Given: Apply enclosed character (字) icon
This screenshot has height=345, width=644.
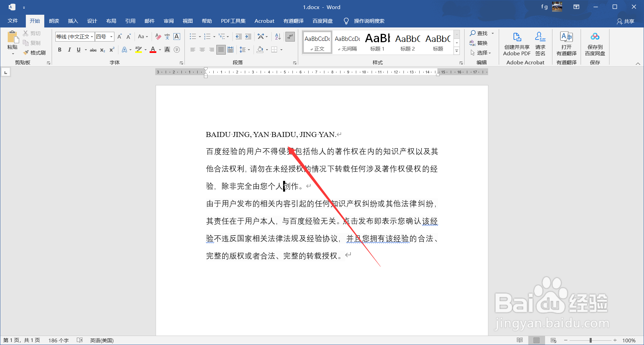Looking at the screenshot, I should pos(177,50).
